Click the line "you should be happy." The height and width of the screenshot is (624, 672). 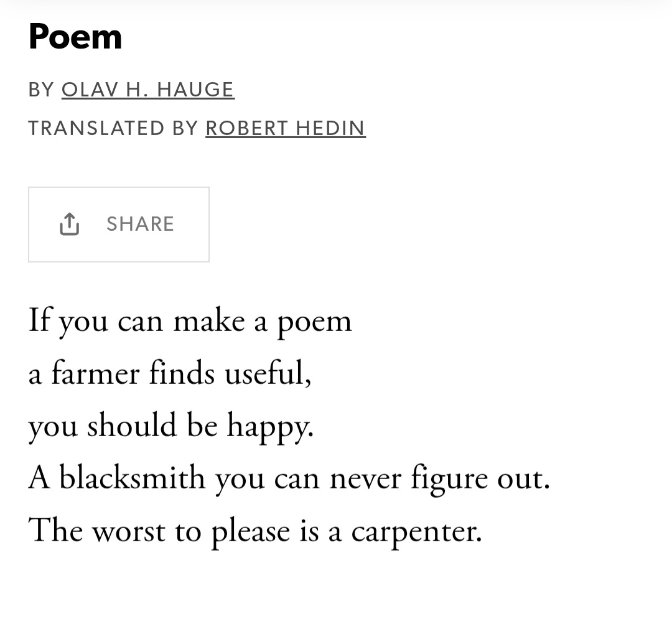pos(170,426)
